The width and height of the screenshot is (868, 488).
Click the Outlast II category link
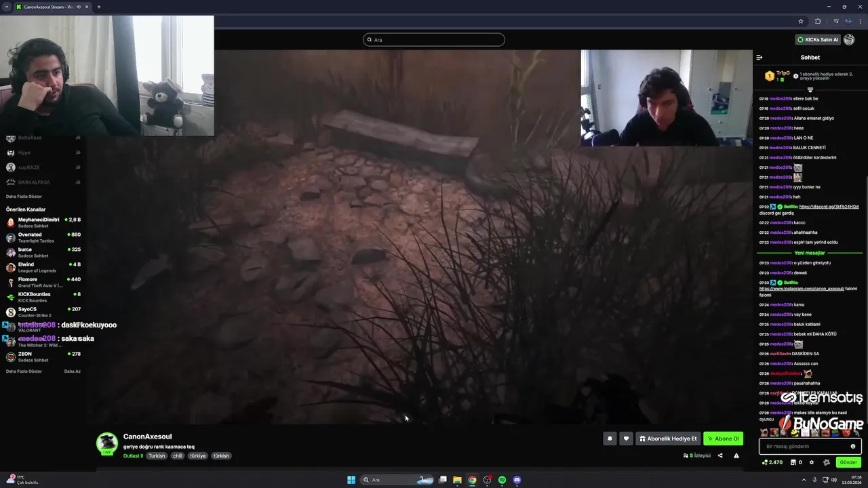coord(133,455)
